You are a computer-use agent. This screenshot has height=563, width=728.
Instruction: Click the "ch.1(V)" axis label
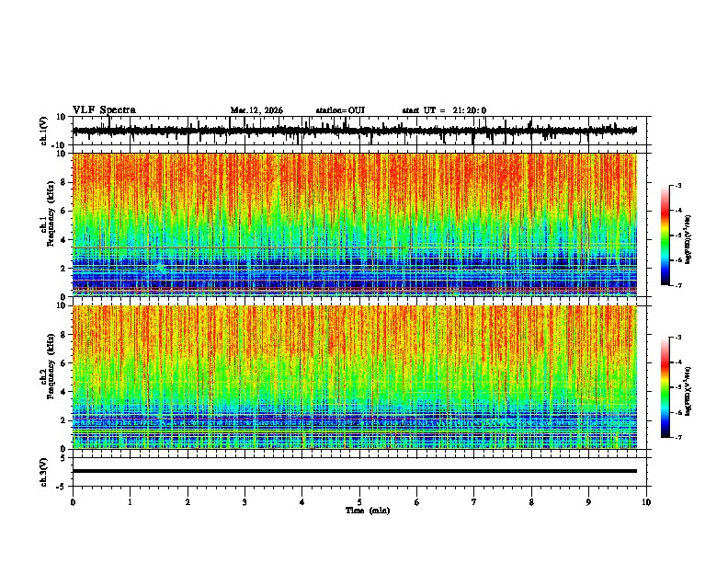[x=44, y=131]
